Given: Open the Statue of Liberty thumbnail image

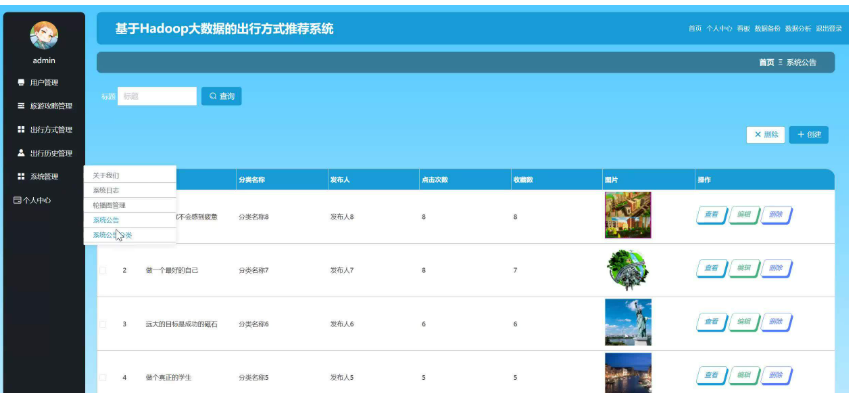Looking at the screenshot, I should click(x=628, y=322).
